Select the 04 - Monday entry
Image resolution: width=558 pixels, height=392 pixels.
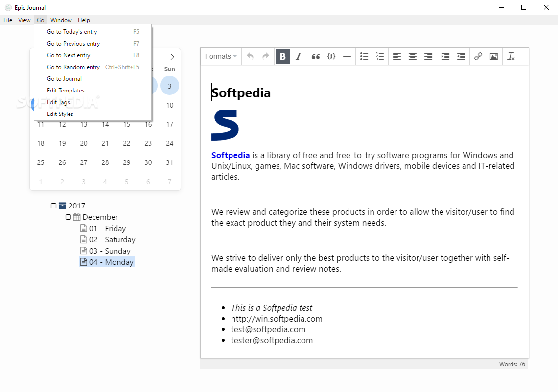click(x=107, y=262)
